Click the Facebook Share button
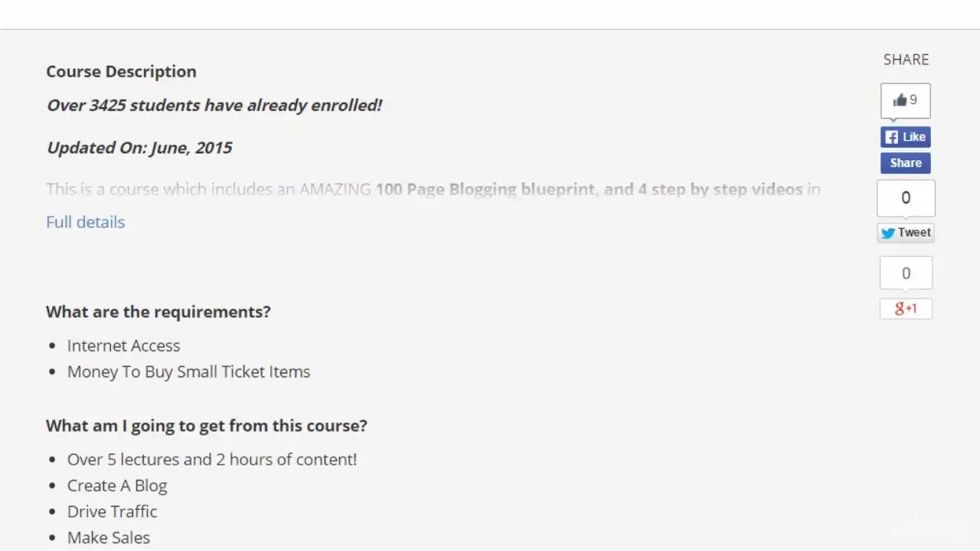 pyautogui.click(x=906, y=163)
